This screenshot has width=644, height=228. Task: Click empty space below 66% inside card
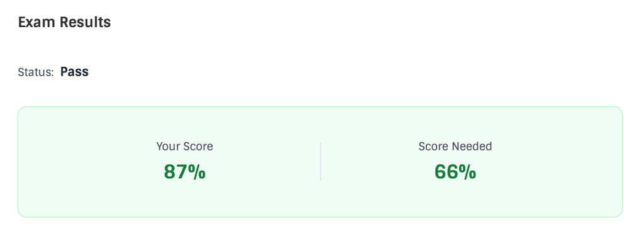(455, 200)
